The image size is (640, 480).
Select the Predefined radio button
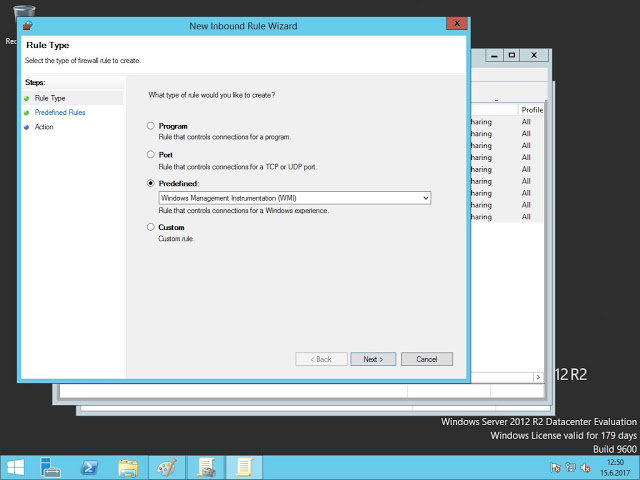(x=151, y=184)
